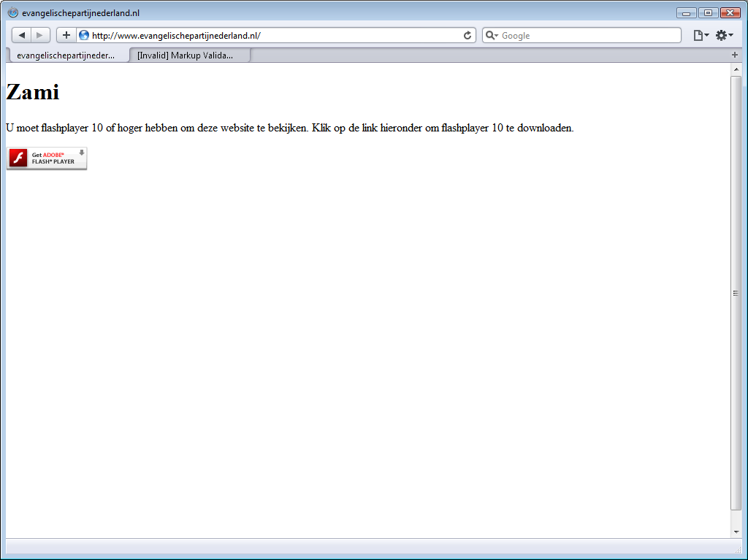Click the flashplayer 10 instruction paragraph
Screen dimensions: 748x560
289,128
